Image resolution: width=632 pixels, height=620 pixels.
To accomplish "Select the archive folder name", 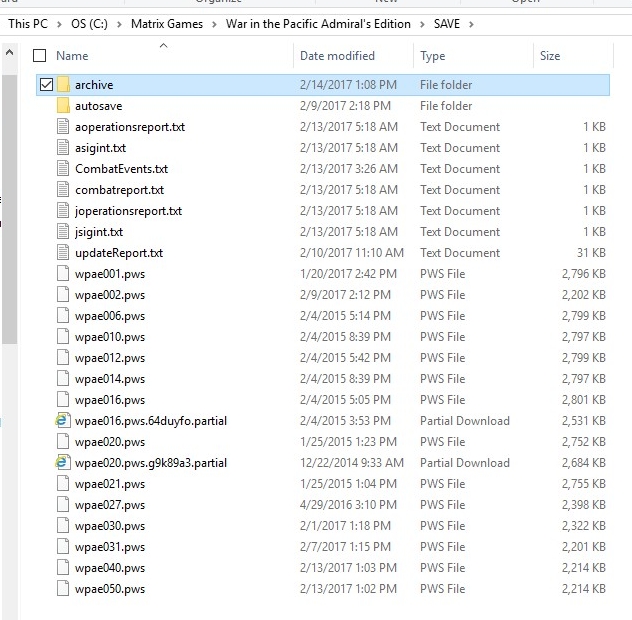I will point(94,85).
